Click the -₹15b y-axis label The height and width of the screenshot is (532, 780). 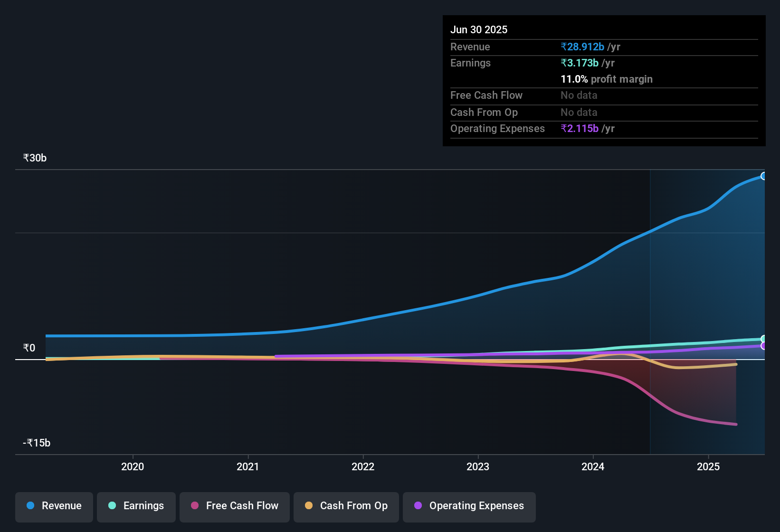(x=37, y=443)
